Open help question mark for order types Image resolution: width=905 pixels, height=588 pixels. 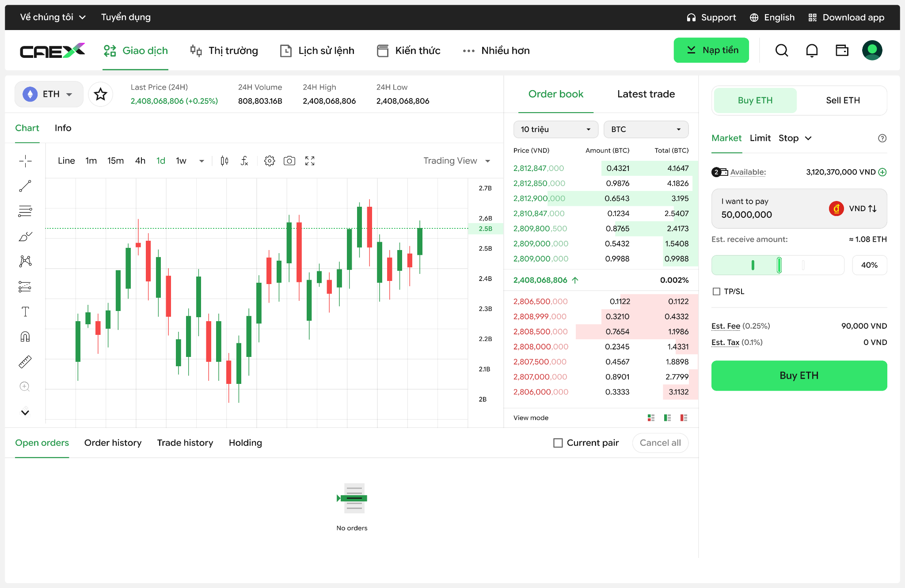[x=882, y=138]
